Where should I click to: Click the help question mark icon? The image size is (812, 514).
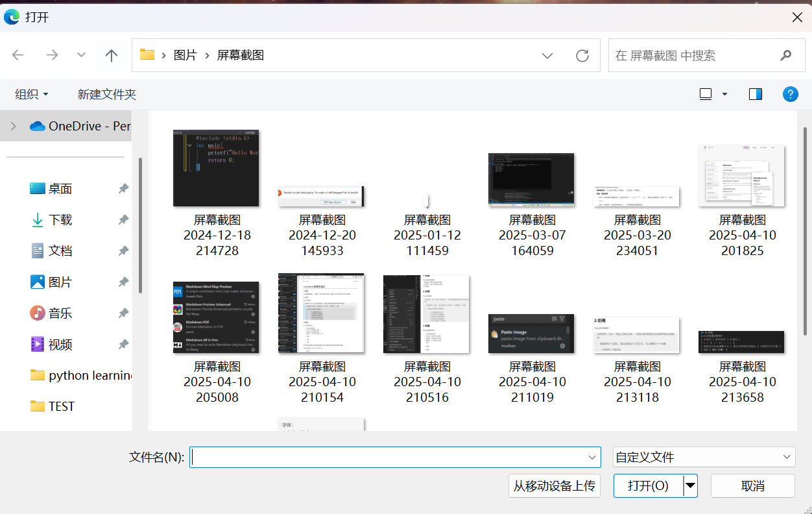click(x=790, y=93)
